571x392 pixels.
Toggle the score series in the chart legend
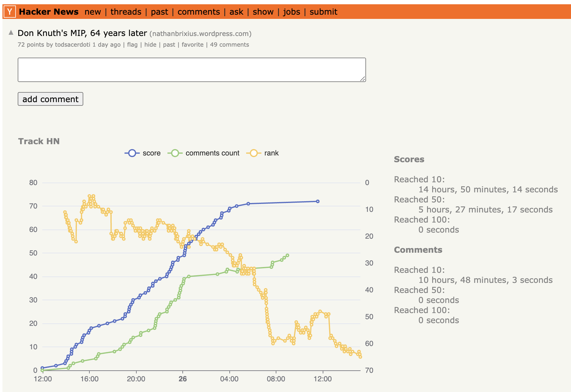pyautogui.click(x=143, y=153)
